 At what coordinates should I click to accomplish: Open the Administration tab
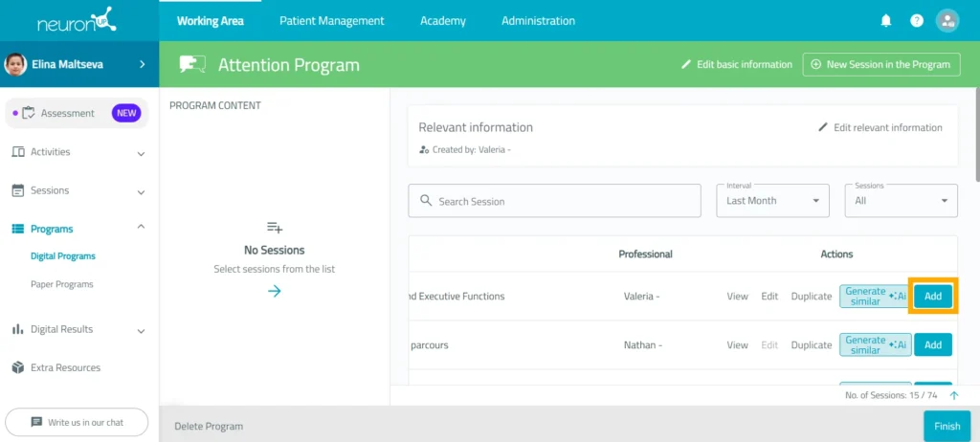[538, 21]
